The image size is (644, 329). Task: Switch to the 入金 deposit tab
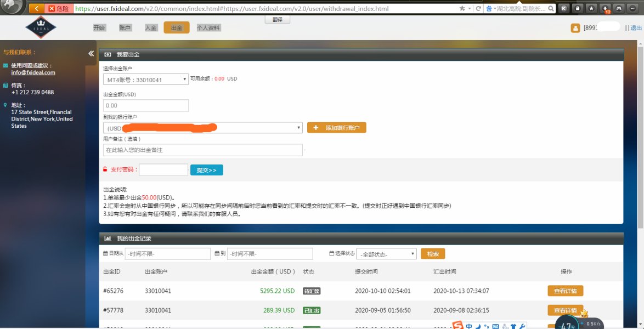(151, 28)
